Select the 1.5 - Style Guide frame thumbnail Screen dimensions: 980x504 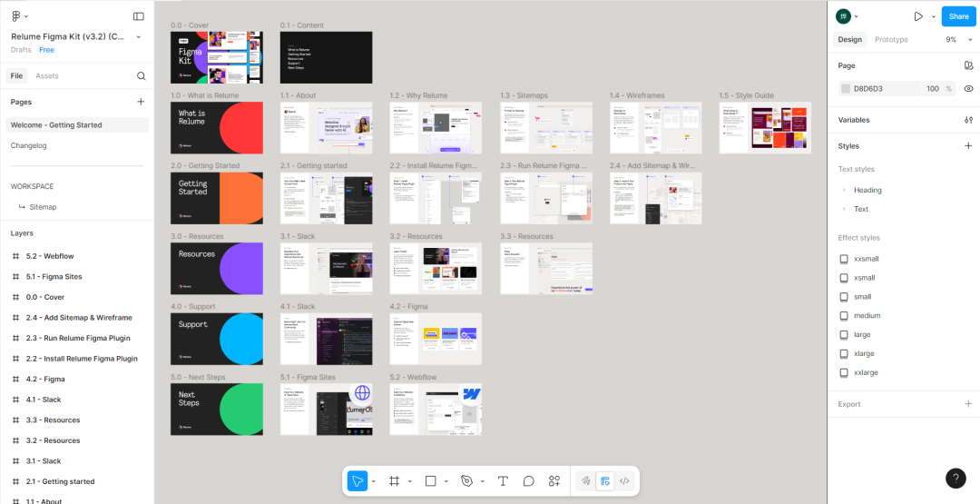pos(765,127)
